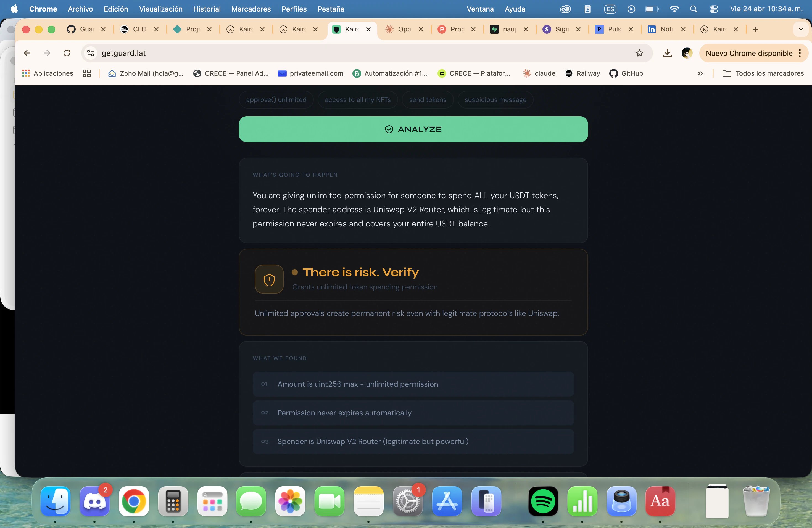Open macOS Control Center toggles icon
This screenshot has width=812, height=528.
pyautogui.click(x=714, y=9)
